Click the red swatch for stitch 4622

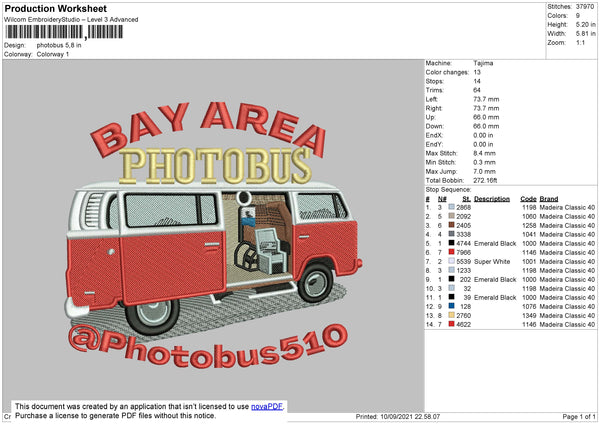coord(452,324)
